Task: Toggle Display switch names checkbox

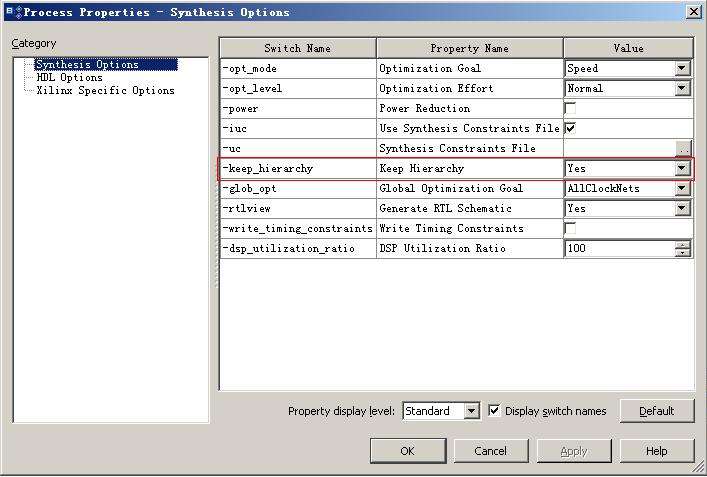Action: tap(494, 410)
